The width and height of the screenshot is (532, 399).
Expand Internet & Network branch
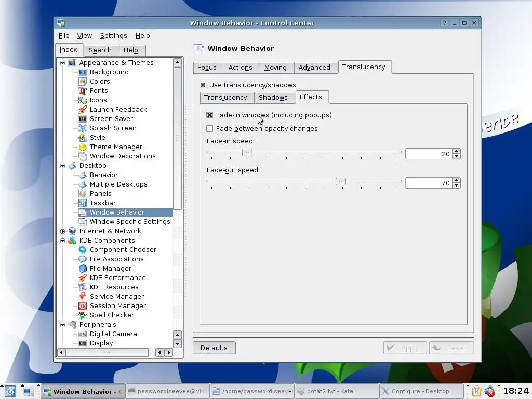pyautogui.click(x=63, y=231)
